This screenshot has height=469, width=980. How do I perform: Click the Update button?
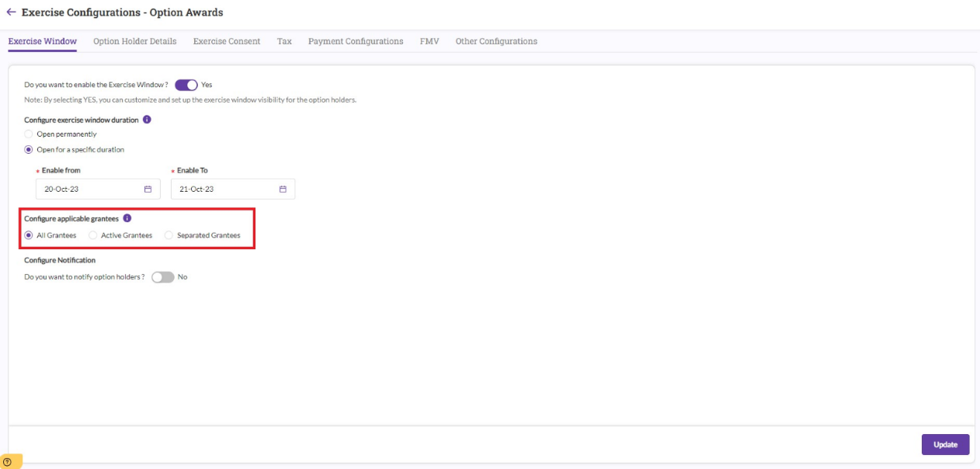[x=945, y=443]
